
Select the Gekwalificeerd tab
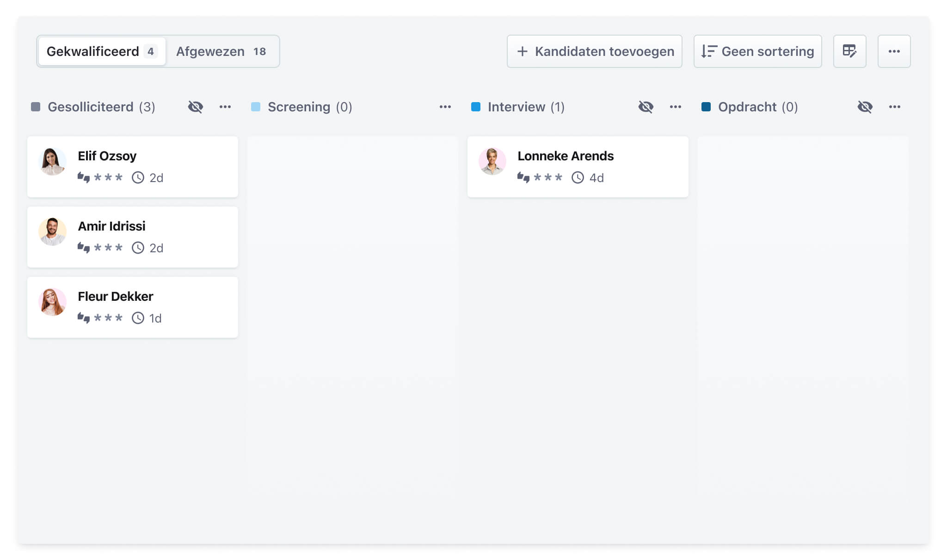point(102,51)
